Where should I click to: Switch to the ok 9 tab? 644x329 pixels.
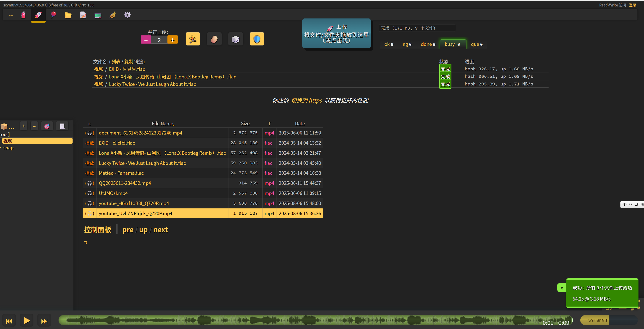click(x=389, y=44)
